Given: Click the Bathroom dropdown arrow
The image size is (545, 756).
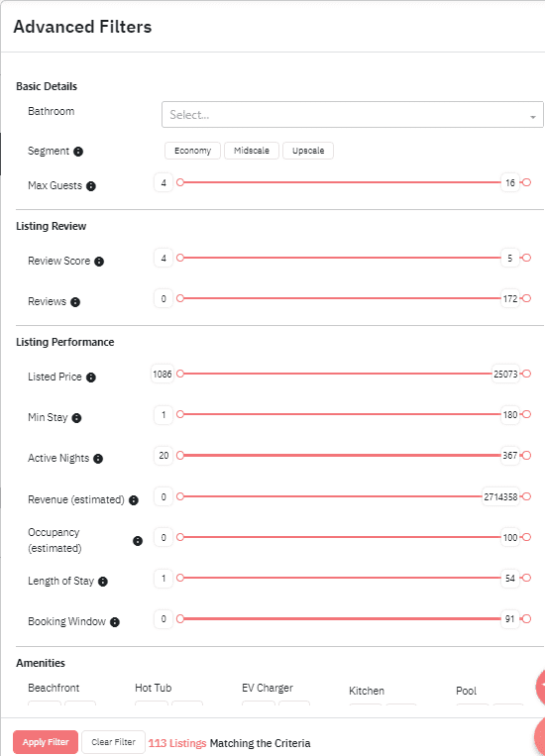Looking at the screenshot, I should 532,117.
